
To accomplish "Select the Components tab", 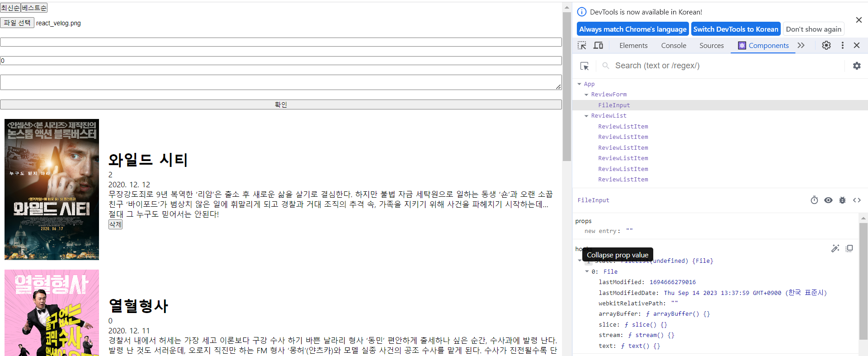I will (x=763, y=45).
